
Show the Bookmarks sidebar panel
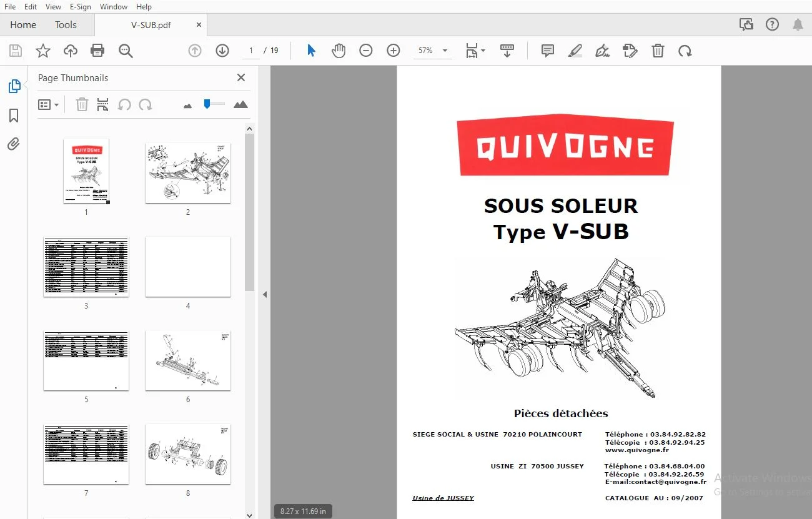[x=14, y=116]
